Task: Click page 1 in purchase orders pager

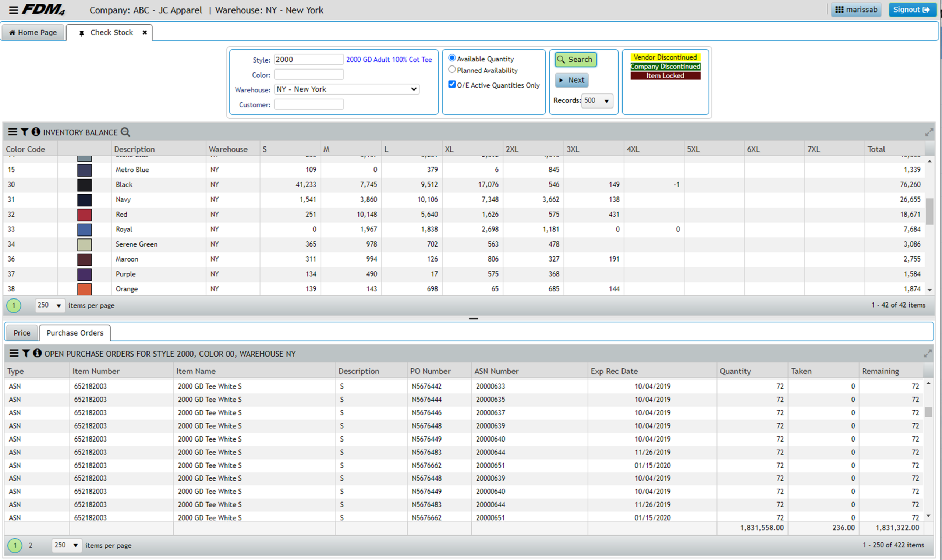Action: click(15, 545)
